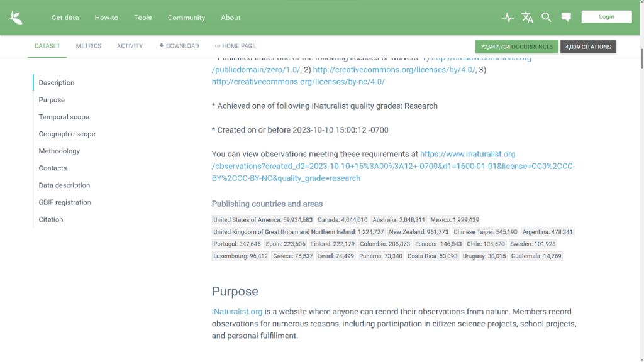This screenshot has height=362, width=644.
Task: Open the feedback chat bubble icon
Action: [x=566, y=17]
